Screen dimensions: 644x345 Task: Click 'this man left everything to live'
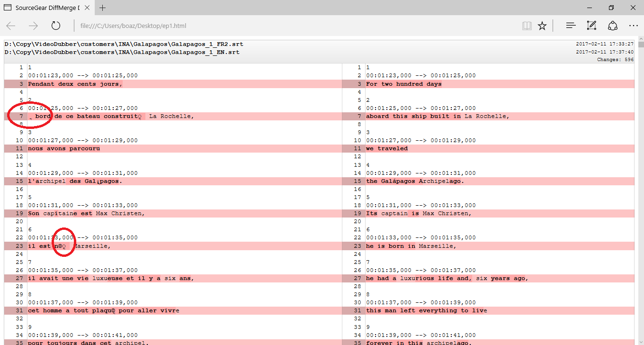tap(427, 310)
